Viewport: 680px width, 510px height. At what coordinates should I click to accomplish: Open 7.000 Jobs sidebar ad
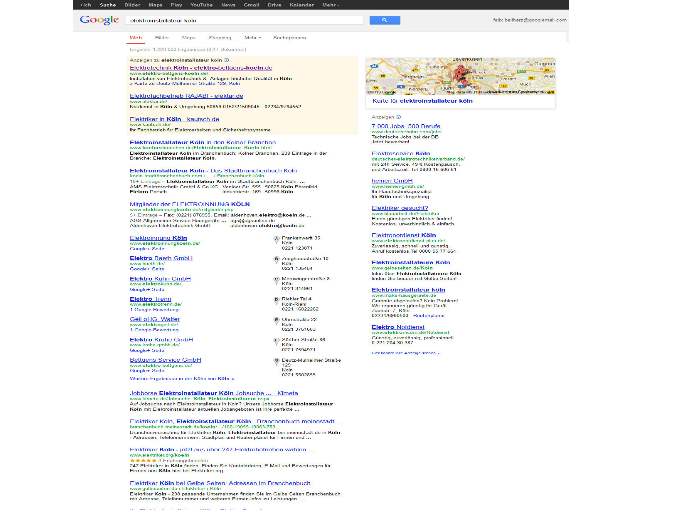coord(406,126)
